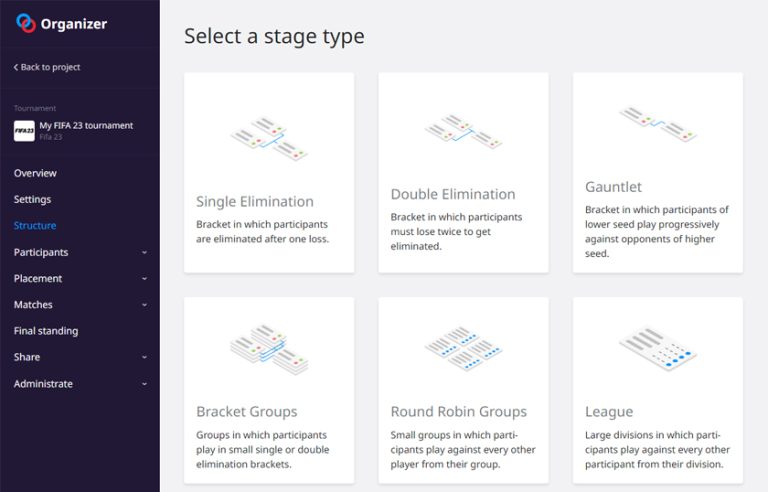Expand the Administrate menu chevron

point(145,384)
